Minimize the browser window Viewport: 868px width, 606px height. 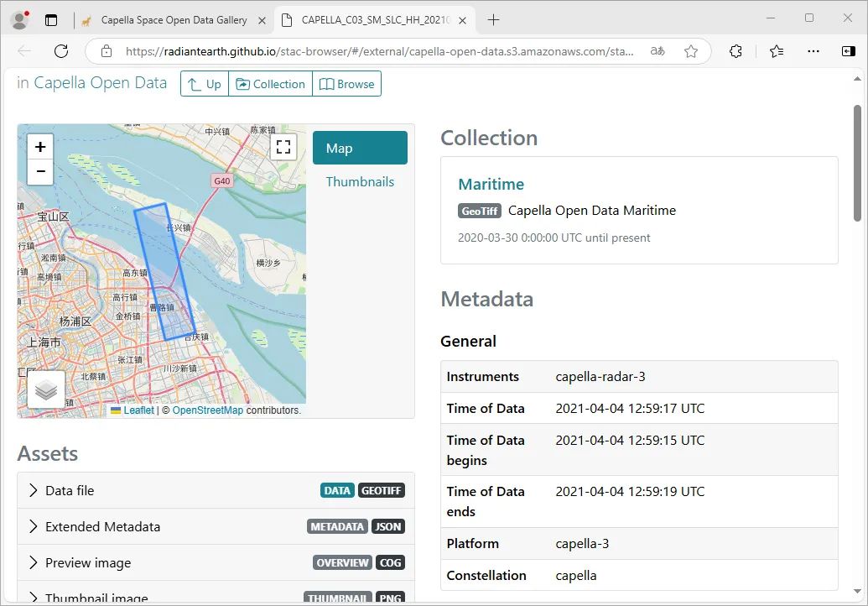click(x=770, y=18)
